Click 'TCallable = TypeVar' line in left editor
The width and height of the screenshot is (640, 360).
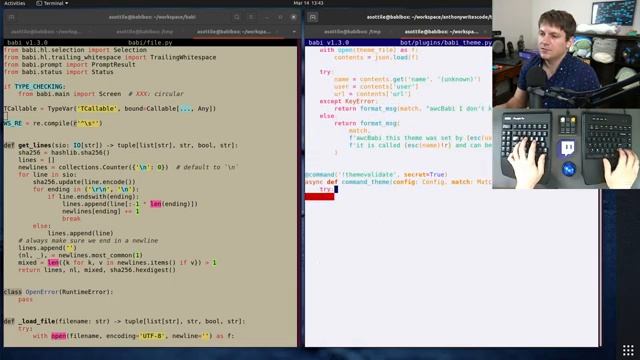110,109
